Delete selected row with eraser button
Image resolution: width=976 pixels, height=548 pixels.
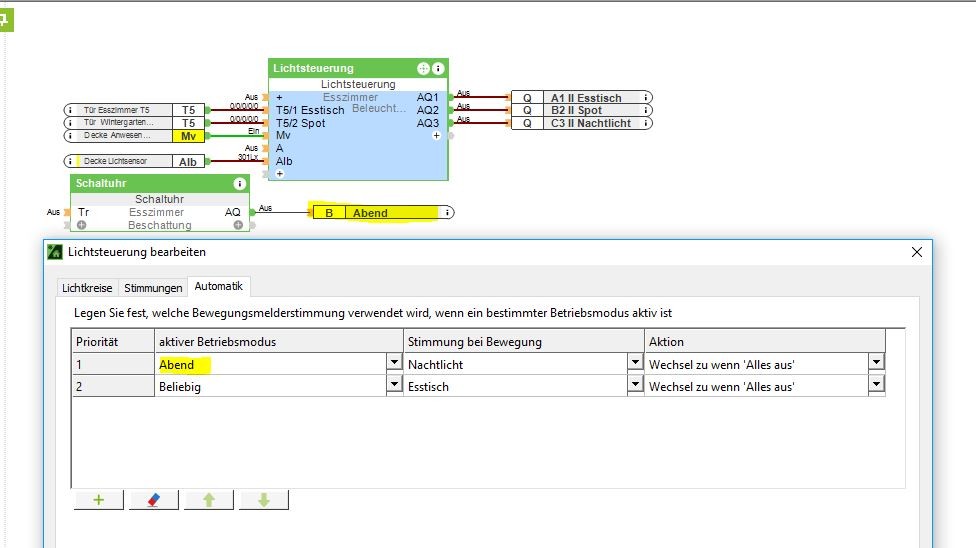tap(154, 500)
